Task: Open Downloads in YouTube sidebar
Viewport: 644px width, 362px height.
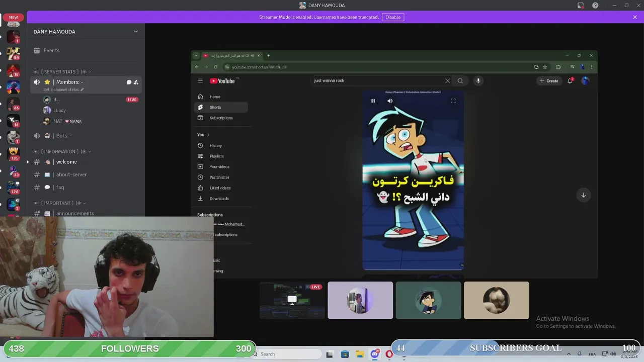Action: [220, 198]
